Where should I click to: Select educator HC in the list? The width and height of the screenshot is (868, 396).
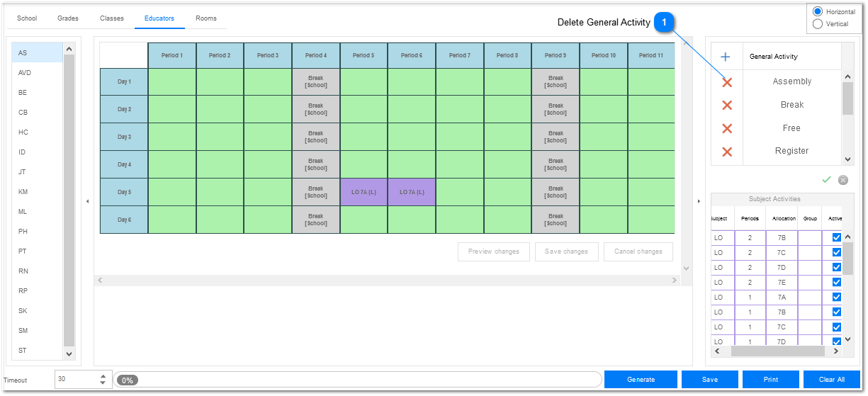[38, 132]
